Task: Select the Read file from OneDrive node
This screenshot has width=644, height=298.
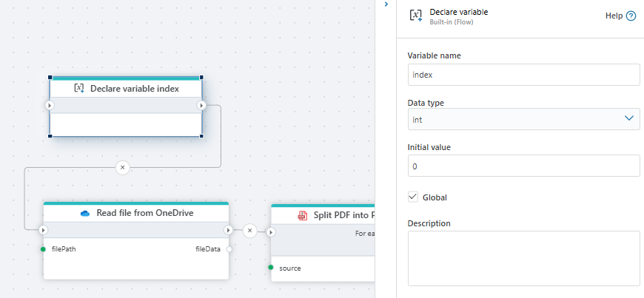Action: coord(135,213)
